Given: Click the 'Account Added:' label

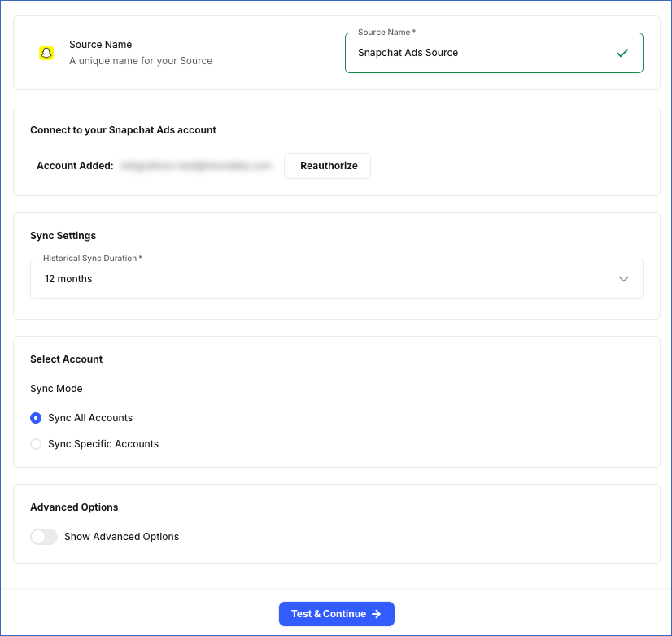Looking at the screenshot, I should 75,166.
